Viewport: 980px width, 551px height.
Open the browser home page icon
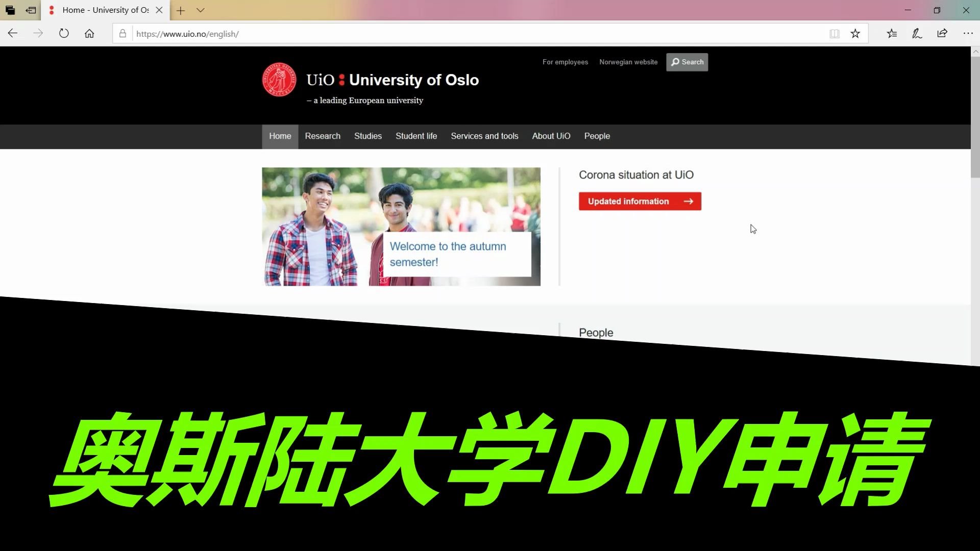click(x=89, y=34)
